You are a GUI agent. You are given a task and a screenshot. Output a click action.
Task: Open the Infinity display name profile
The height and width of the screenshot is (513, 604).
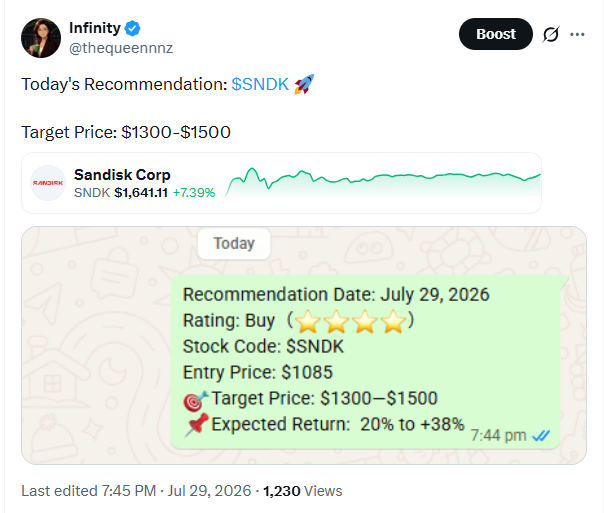tap(95, 28)
